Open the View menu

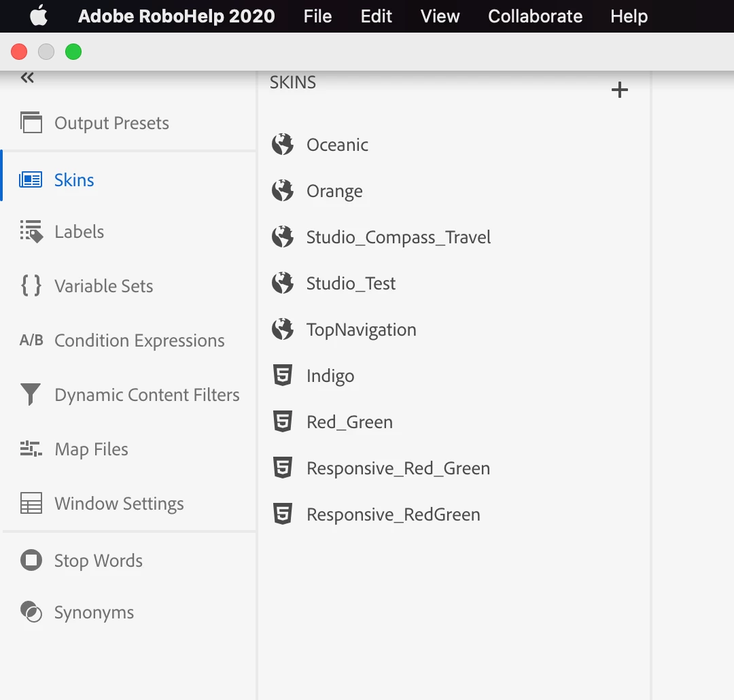pyautogui.click(x=440, y=16)
